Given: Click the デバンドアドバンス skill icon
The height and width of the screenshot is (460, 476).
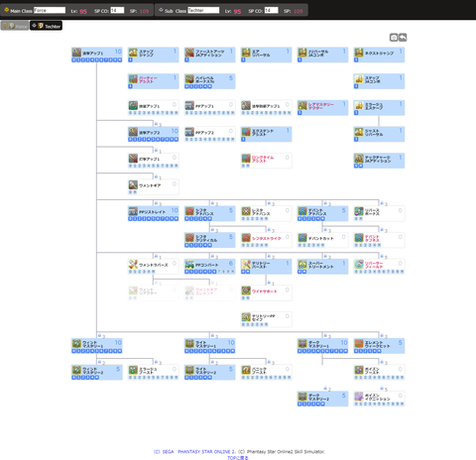Looking at the screenshot, I should coord(302,211).
